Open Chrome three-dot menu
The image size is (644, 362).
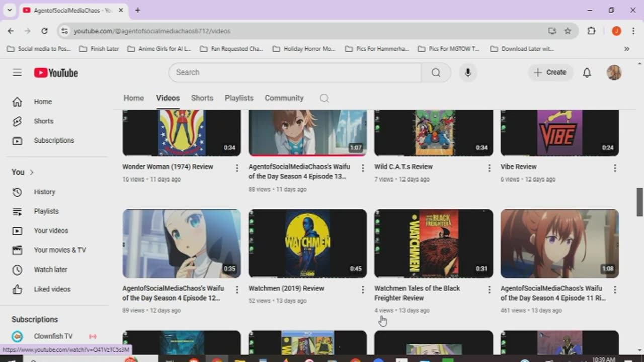[x=633, y=31]
